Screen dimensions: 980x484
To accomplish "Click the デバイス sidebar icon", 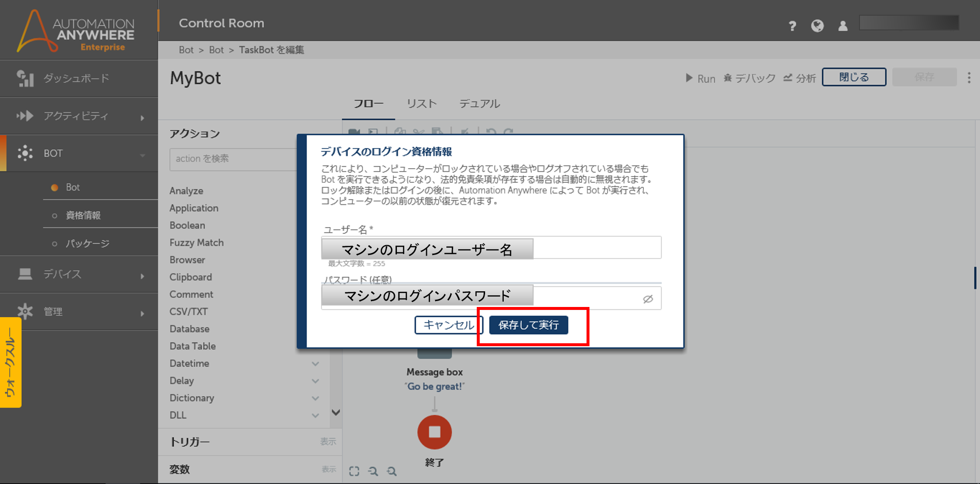I will (25, 274).
